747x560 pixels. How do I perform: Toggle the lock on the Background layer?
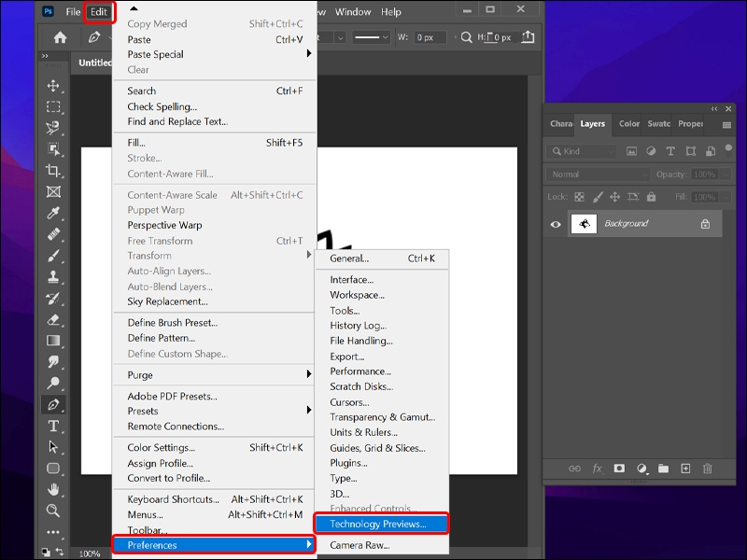pyautogui.click(x=705, y=224)
